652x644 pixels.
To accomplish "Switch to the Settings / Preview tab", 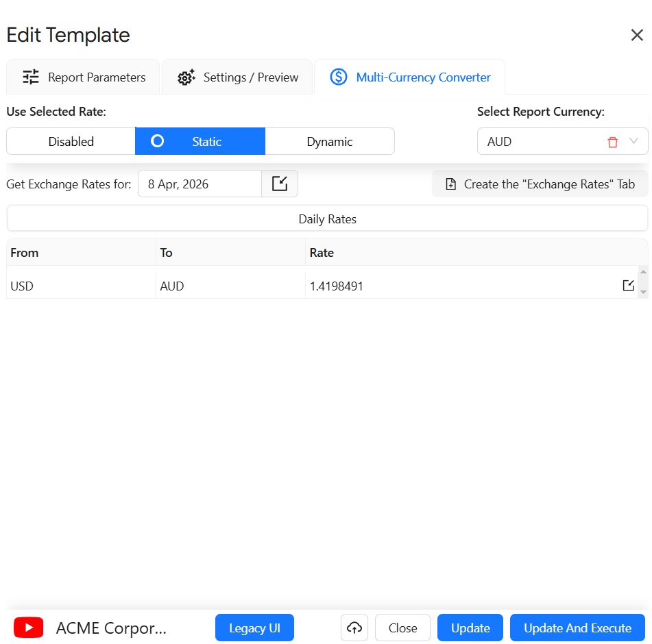I will pos(238,77).
